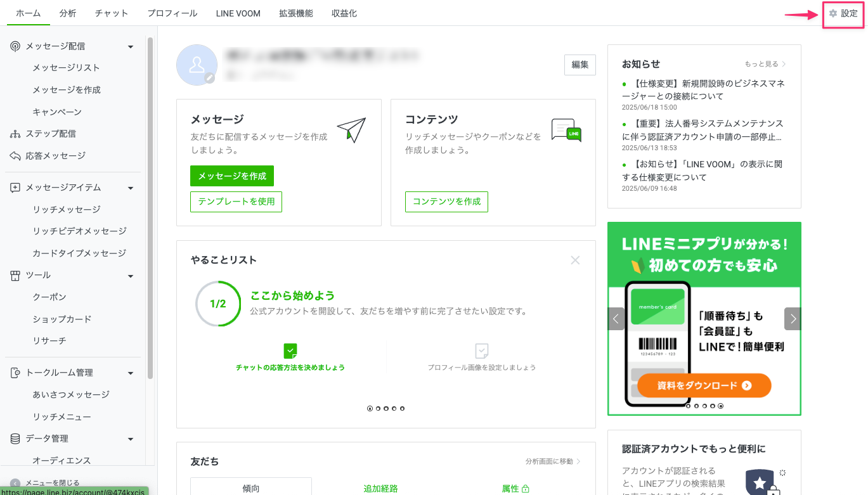Collapse the メッセージ配信 section arrow
The height and width of the screenshot is (495, 868).
coord(131,46)
